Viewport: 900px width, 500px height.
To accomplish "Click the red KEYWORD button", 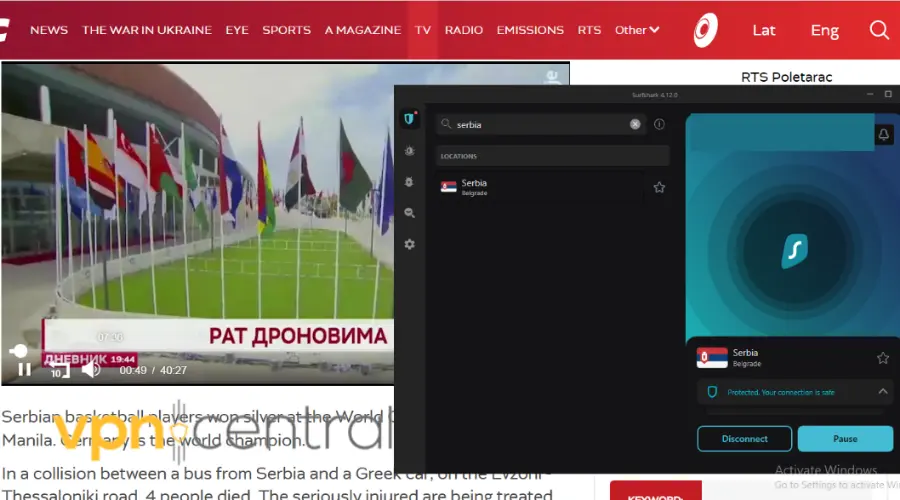I will 655,491.
